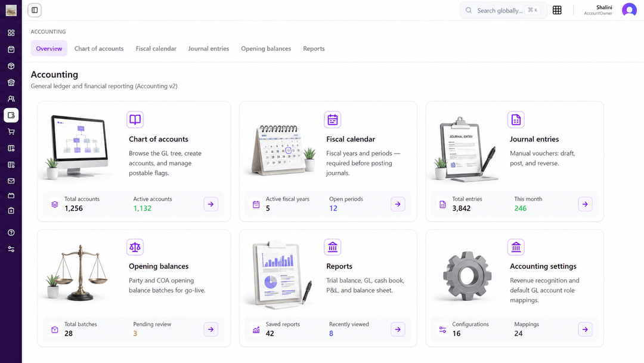Screen dimensions: 644x363
Task: Click the Journal entries card title
Action: click(x=534, y=139)
